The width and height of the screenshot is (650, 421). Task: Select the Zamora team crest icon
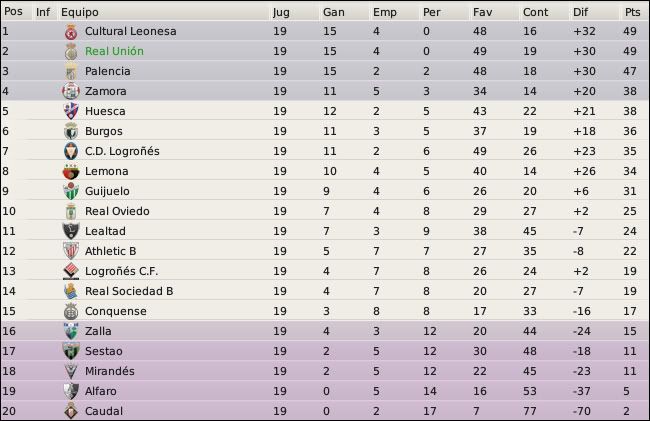[x=71, y=91]
